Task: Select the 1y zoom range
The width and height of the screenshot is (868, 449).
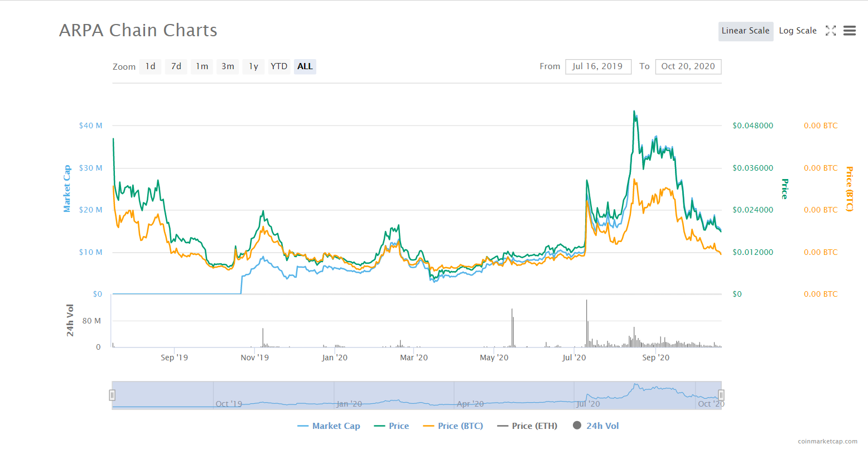Action: [x=253, y=66]
